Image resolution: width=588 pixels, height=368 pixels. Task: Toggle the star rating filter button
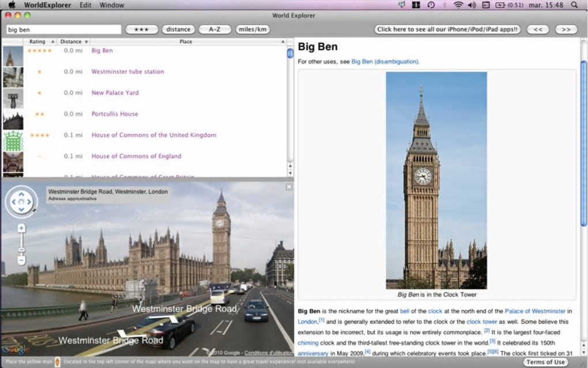coord(141,29)
